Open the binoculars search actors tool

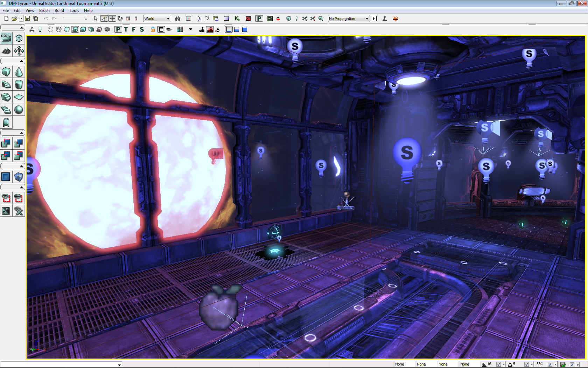click(178, 19)
